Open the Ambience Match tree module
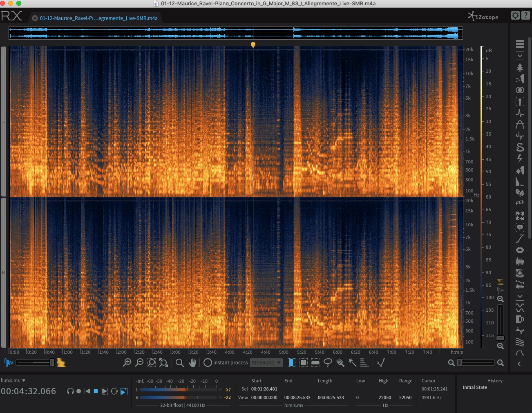Viewport: 532px width, 413px height. (x=520, y=67)
